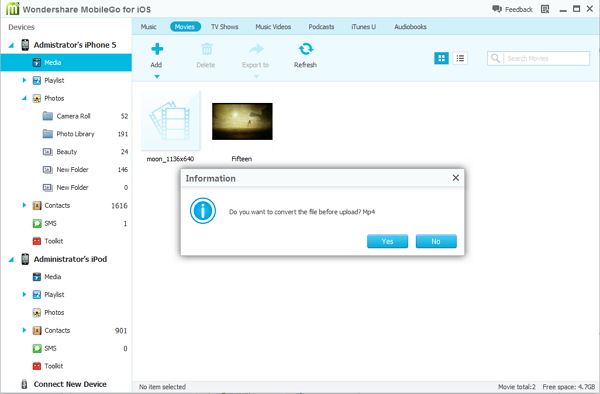Viewport: 600px width, 394px height.
Task: Click the Movie total:2 status text
Action: (517, 387)
